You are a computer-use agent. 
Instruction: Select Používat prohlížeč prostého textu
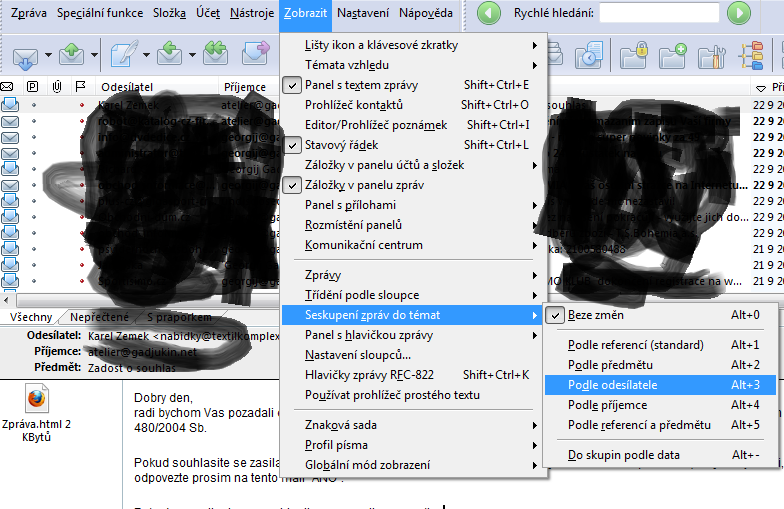pos(414,395)
